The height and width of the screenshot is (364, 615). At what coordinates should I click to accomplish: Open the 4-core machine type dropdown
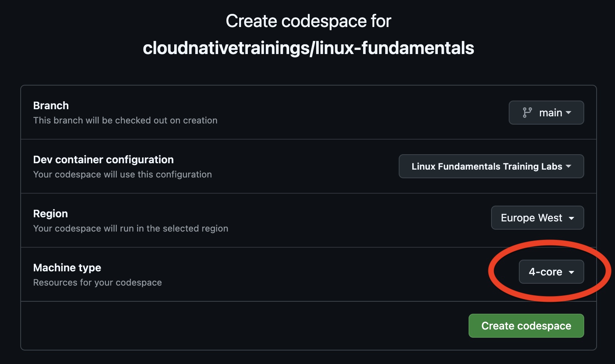click(x=551, y=272)
